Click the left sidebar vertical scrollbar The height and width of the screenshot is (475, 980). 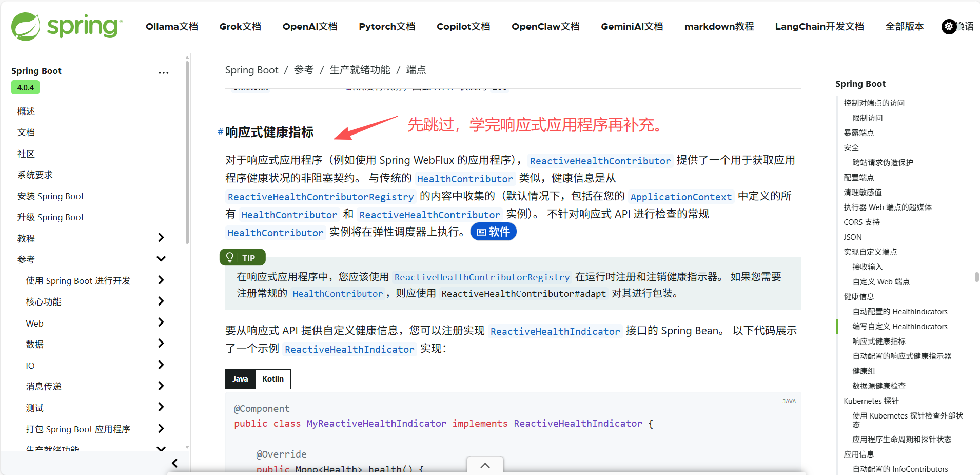187,153
